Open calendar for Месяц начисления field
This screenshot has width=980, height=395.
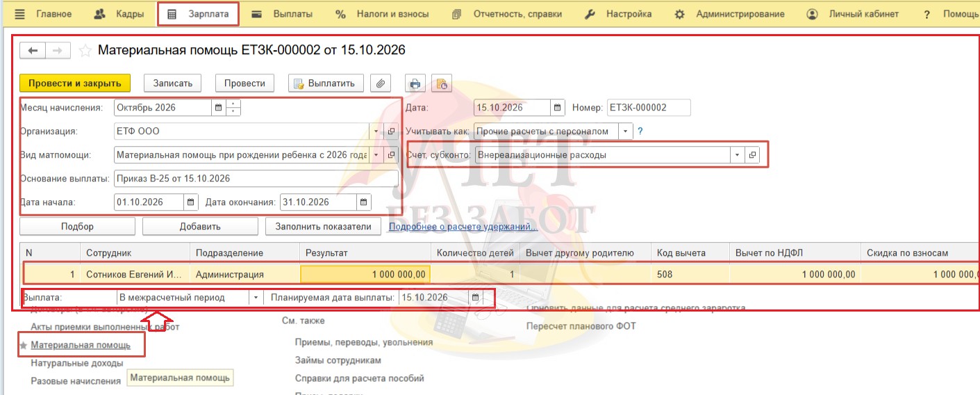tap(218, 108)
